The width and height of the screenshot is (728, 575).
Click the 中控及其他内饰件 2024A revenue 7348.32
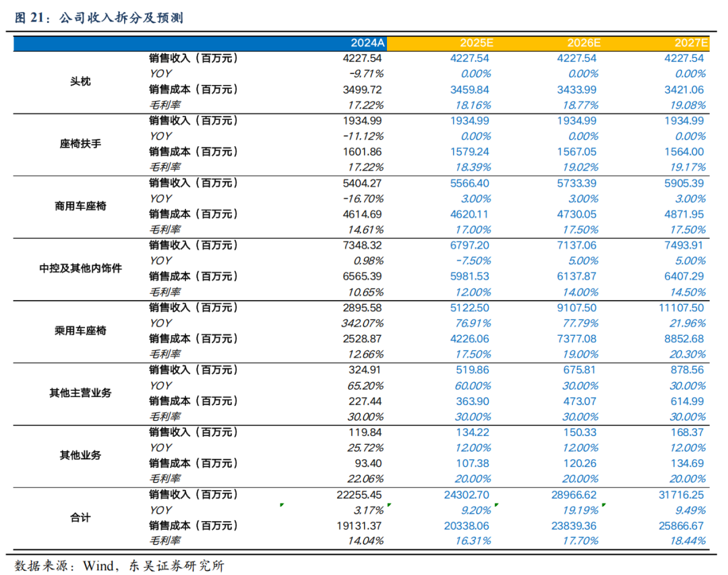[x=362, y=245]
